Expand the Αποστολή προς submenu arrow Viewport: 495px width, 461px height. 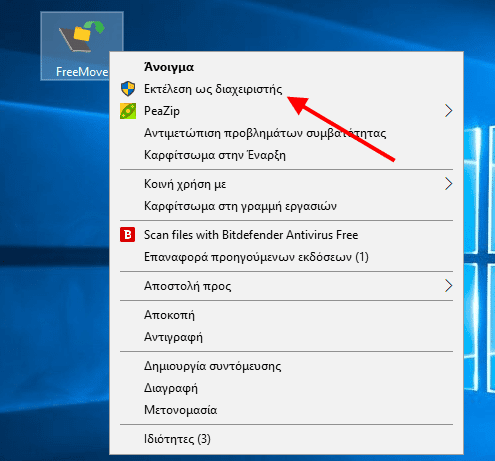tap(449, 286)
